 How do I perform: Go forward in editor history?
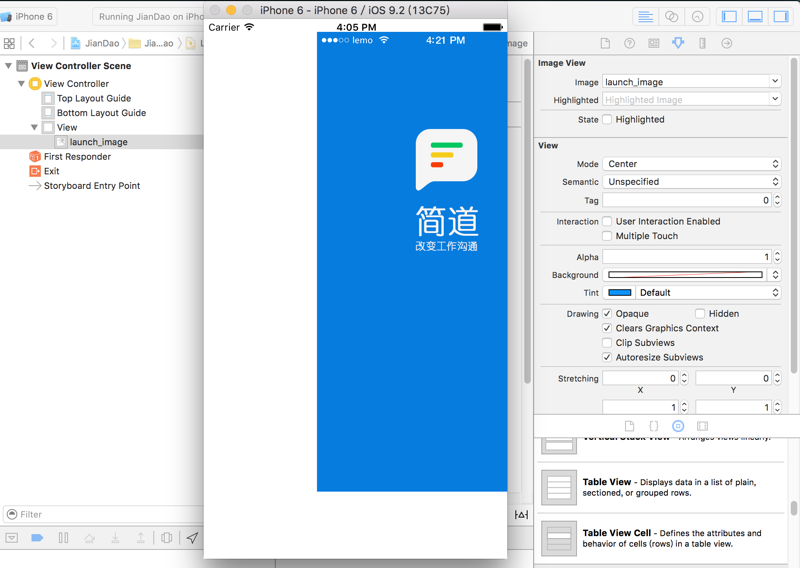click(x=53, y=43)
